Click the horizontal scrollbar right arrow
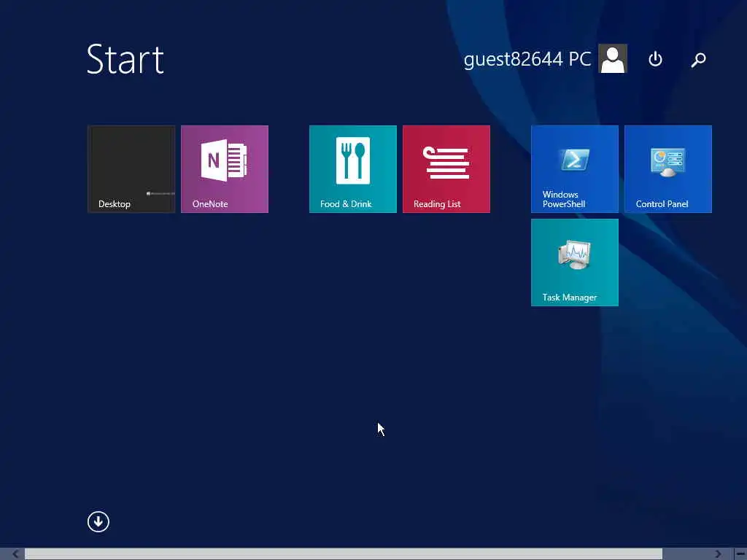Screen dimensions: 747x560 click(719, 554)
